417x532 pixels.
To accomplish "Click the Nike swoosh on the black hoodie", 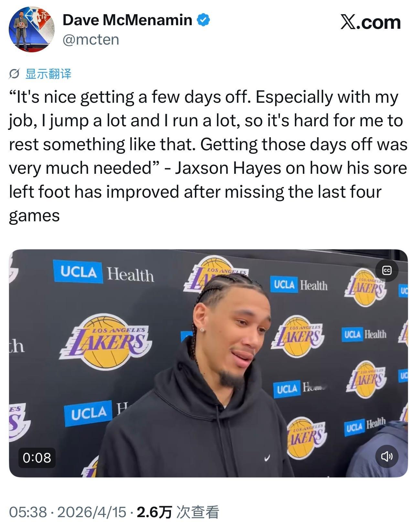I will click(267, 458).
